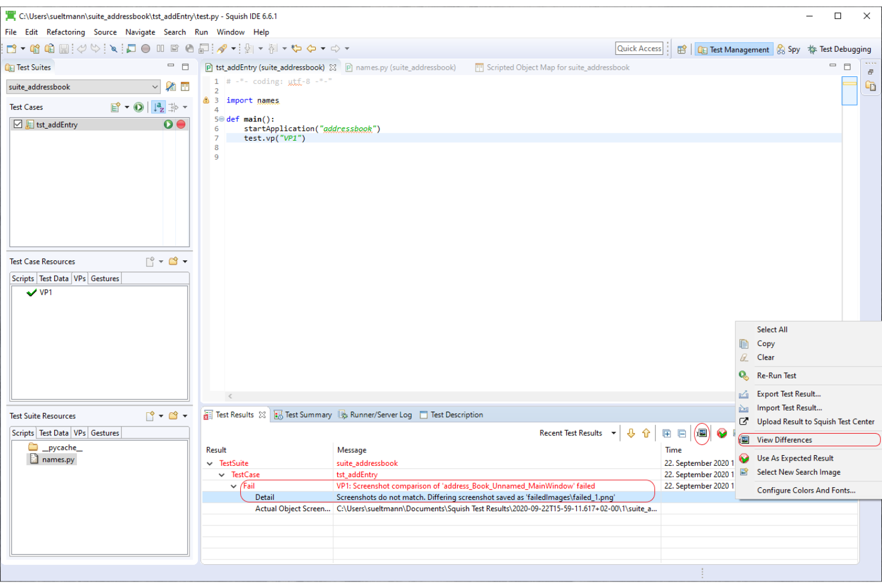Click the Pause icon in main toolbar
The height and width of the screenshot is (588, 882).
pos(160,49)
